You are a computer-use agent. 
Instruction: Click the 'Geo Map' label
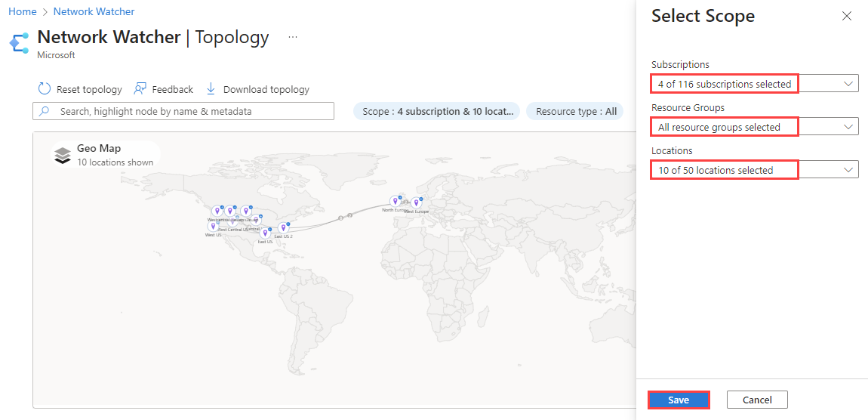pyautogui.click(x=99, y=149)
